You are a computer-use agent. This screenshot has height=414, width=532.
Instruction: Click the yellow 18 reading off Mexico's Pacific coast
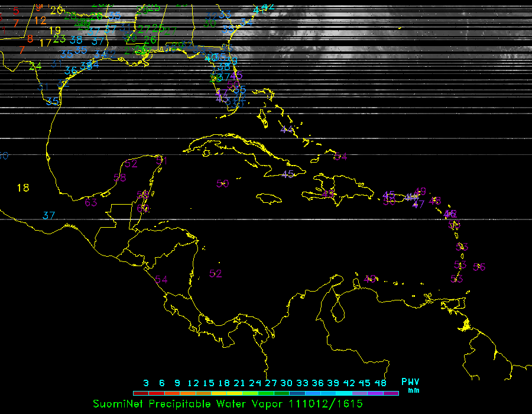coord(22,188)
